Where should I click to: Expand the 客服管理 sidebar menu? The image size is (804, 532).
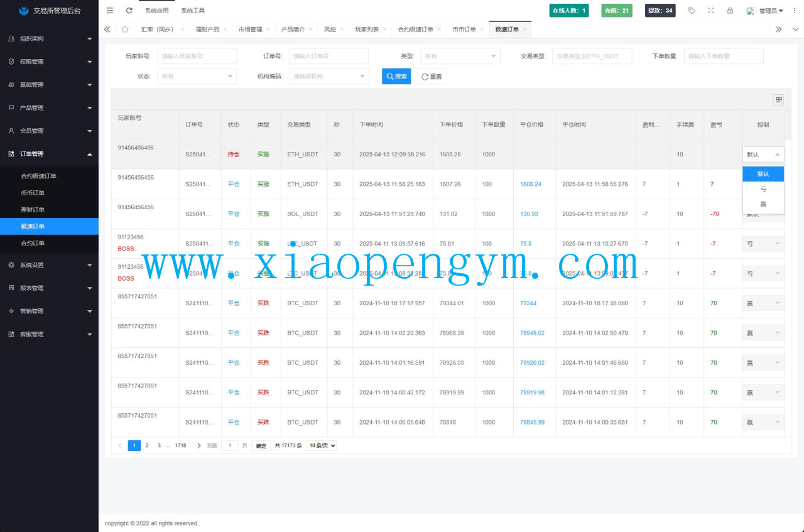(49, 334)
